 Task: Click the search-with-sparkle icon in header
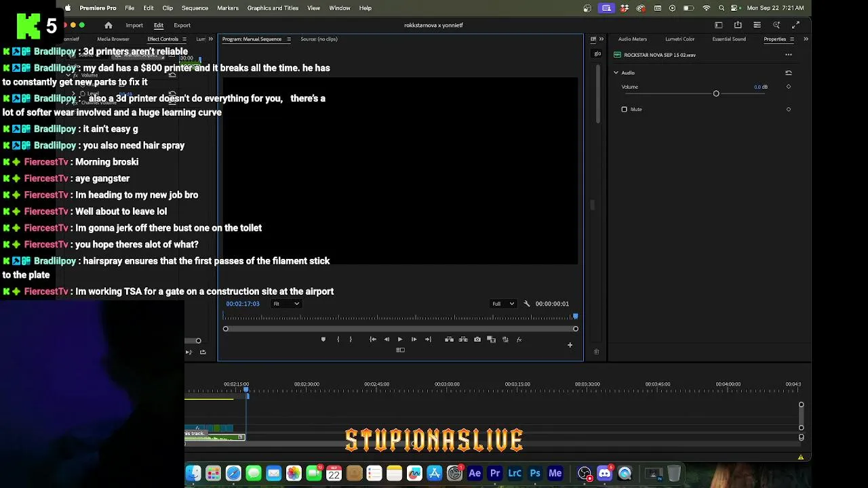(x=776, y=25)
